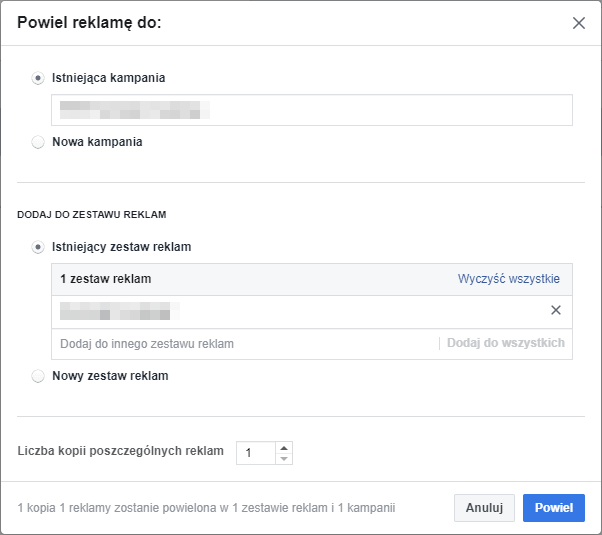
Task: Remove the selected ad set with X icon
Action: coord(556,311)
